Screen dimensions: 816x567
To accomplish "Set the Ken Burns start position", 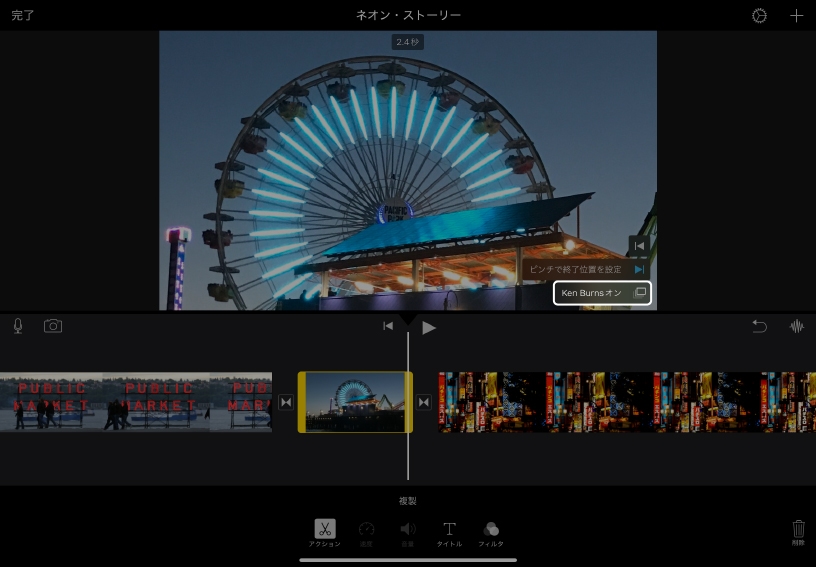I will coord(638,245).
